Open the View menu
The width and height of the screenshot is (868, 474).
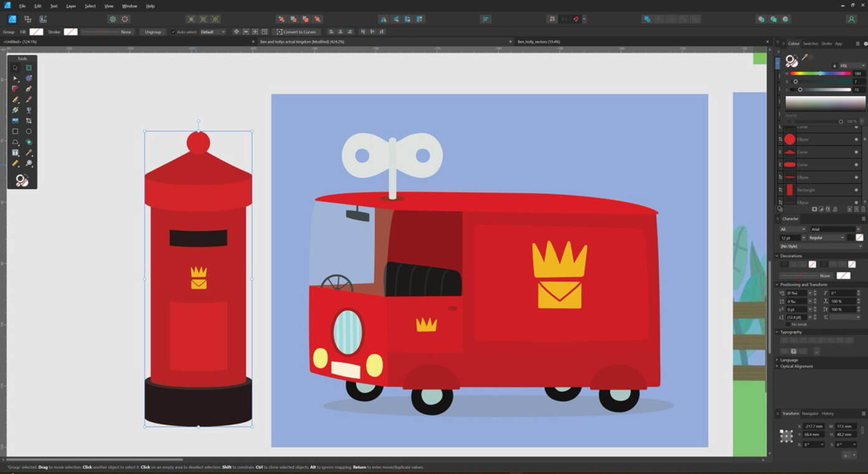click(109, 6)
